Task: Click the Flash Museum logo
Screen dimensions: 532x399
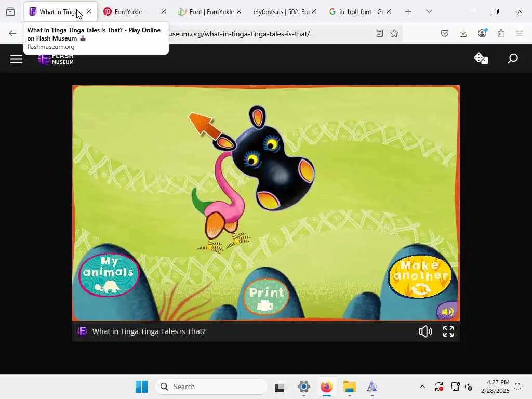Action: pos(56,59)
